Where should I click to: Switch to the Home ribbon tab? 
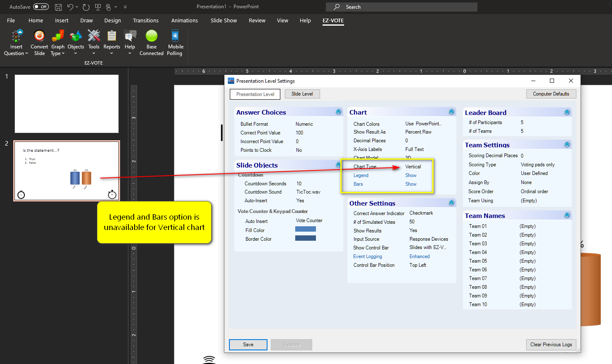point(36,20)
